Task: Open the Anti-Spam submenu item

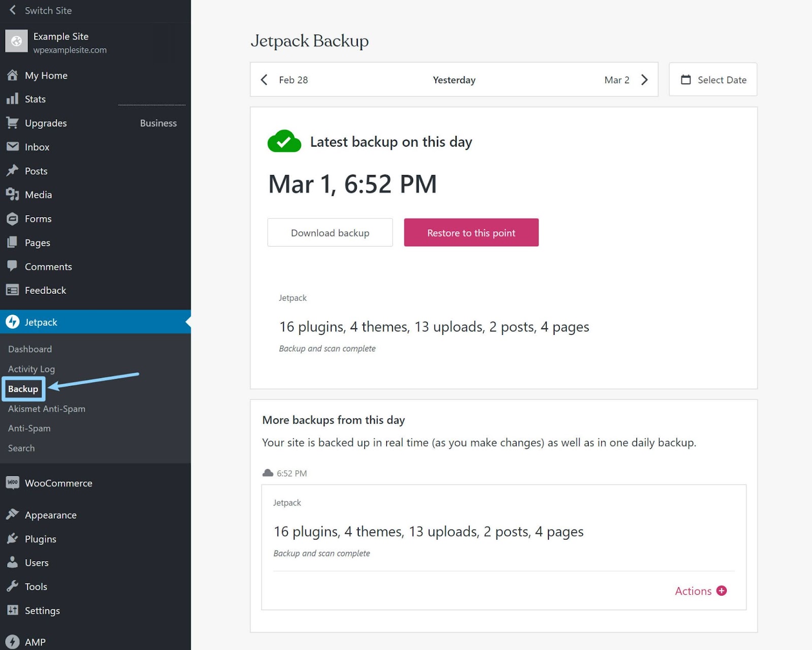Action: pos(29,428)
